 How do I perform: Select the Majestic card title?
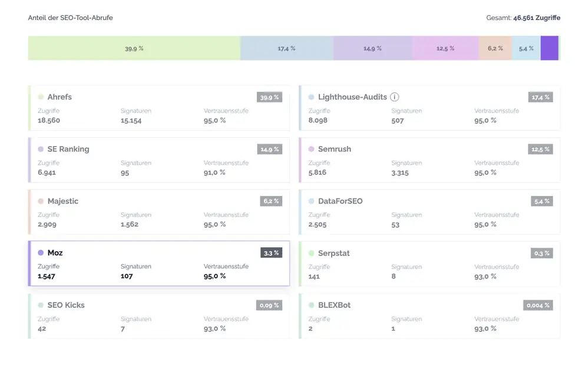click(x=62, y=201)
